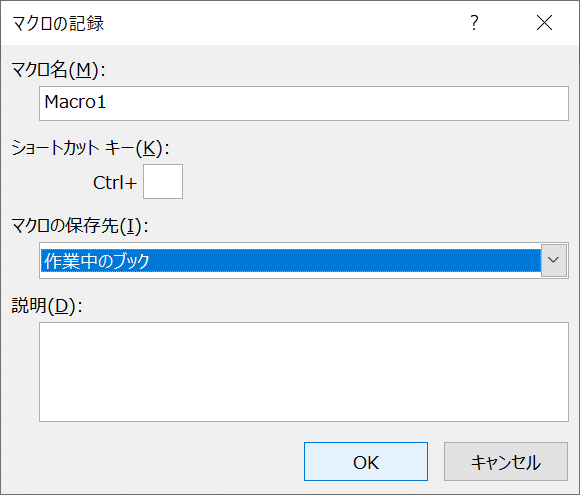Cancel recording with the キャンセル button
Screen dimensions: 580x495
(506, 462)
